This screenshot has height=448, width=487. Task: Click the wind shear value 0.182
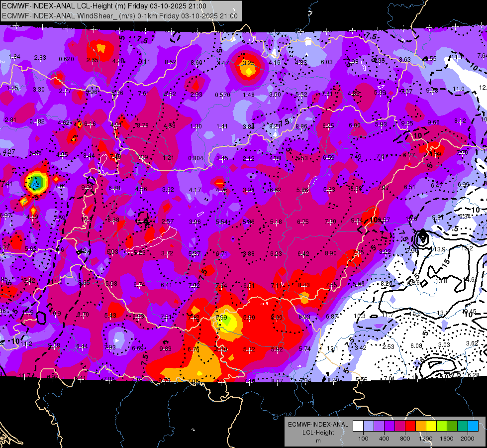(x=37, y=121)
